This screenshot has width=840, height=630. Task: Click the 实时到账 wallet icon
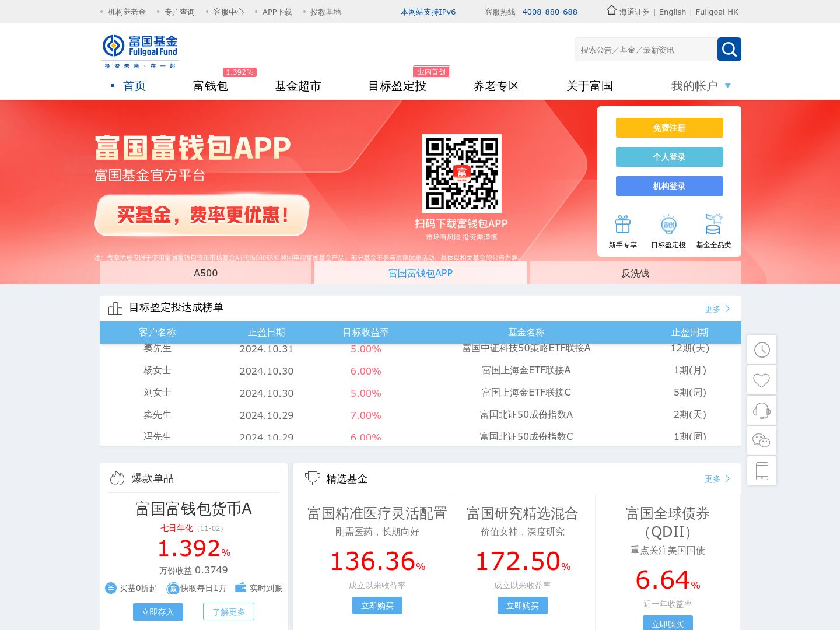click(x=240, y=587)
